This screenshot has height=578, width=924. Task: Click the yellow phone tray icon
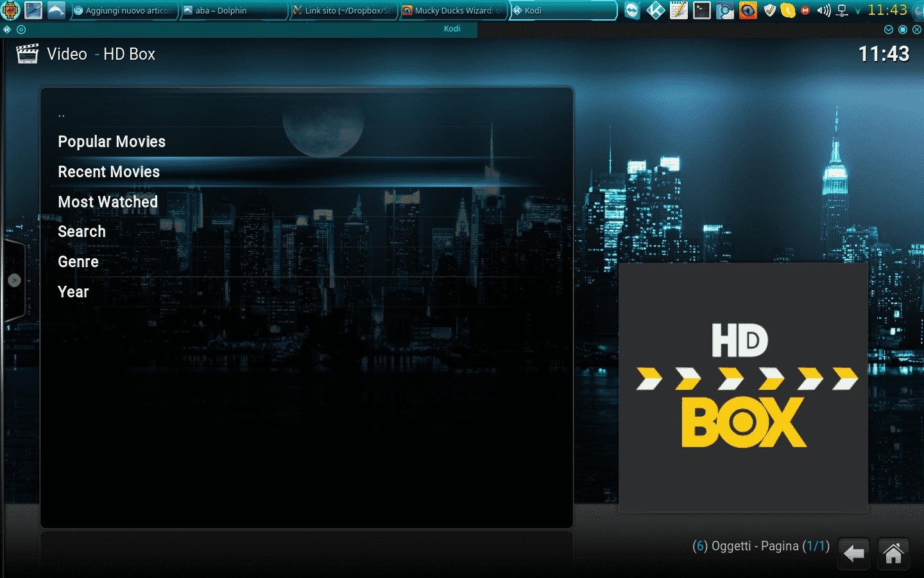click(x=788, y=10)
